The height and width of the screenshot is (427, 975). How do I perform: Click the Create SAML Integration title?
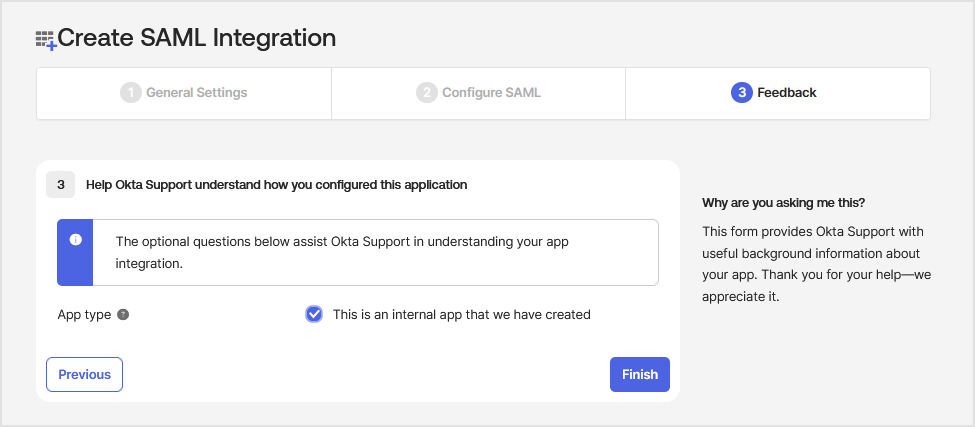coord(196,39)
